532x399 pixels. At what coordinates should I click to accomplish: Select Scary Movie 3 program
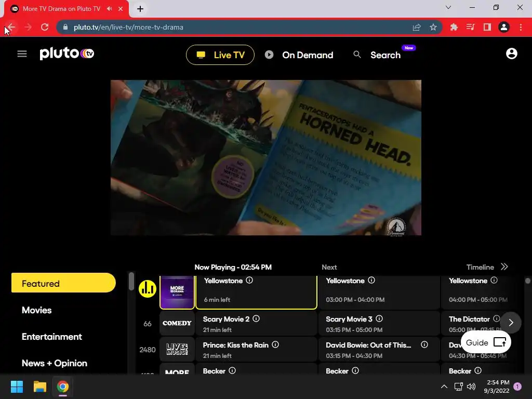click(x=379, y=323)
